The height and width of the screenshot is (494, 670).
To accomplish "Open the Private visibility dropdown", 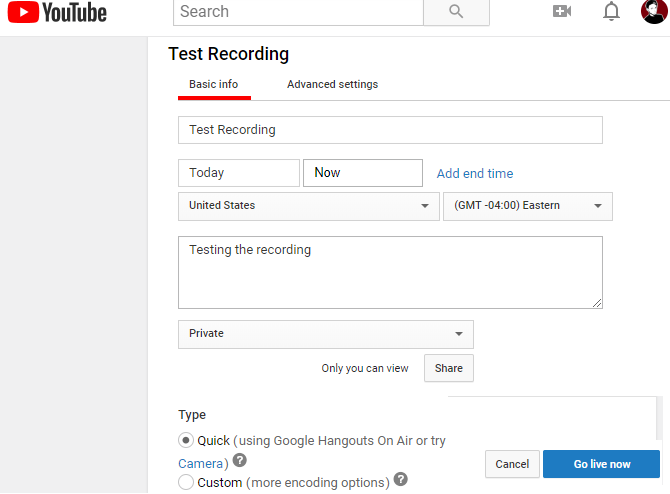I will click(325, 334).
